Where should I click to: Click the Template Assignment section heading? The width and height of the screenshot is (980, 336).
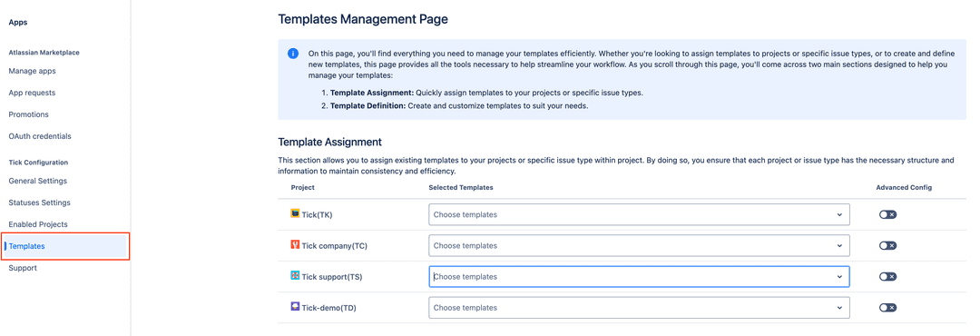[329, 142]
